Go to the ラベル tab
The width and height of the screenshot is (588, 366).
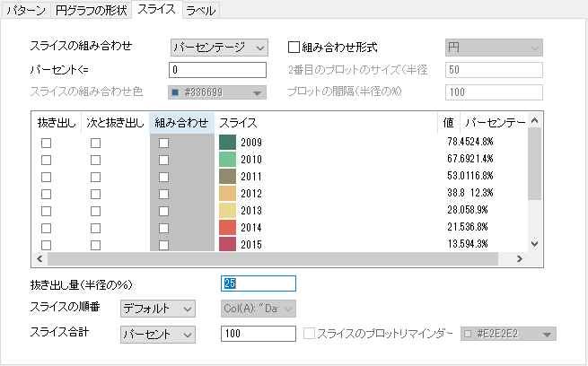click(201, 10)
